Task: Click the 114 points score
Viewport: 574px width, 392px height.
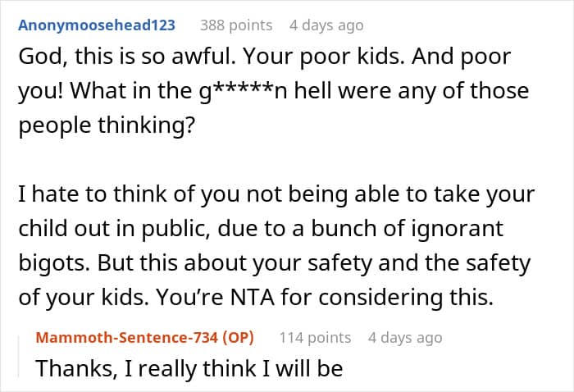Action: click(x=315, y=337)
